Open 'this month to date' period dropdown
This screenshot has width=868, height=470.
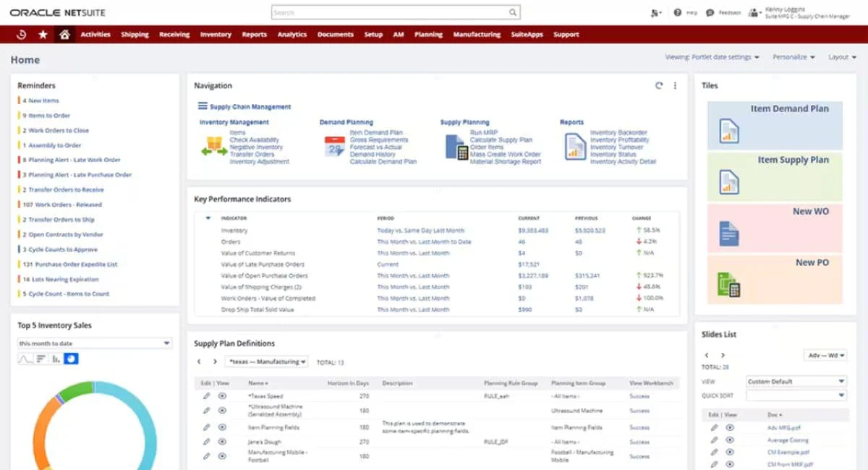(95, 343)
